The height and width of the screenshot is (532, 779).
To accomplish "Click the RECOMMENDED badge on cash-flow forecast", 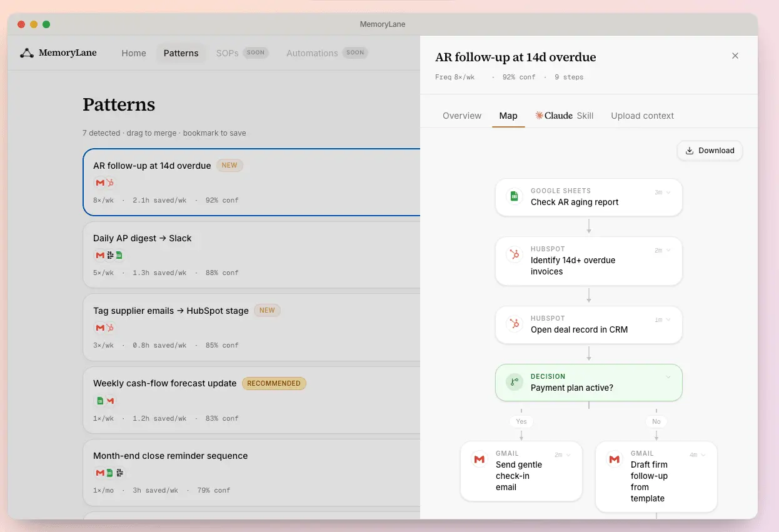I will coord(274,383).
